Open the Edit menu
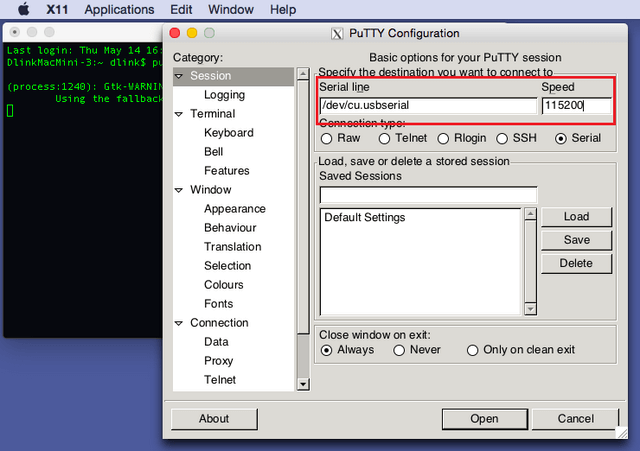The width and height of the screenshot is (640, 451). [181, 9]
